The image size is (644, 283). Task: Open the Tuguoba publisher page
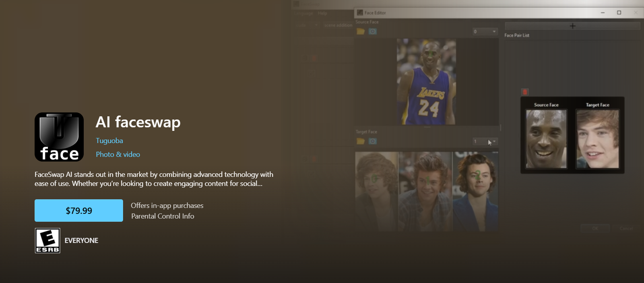109,140
